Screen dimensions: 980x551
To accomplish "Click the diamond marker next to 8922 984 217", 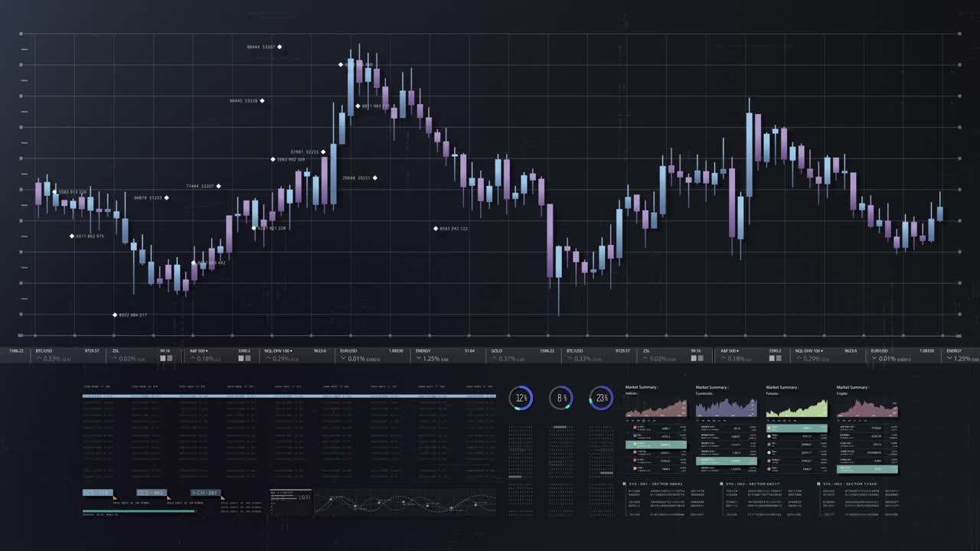I will (115, 315).
